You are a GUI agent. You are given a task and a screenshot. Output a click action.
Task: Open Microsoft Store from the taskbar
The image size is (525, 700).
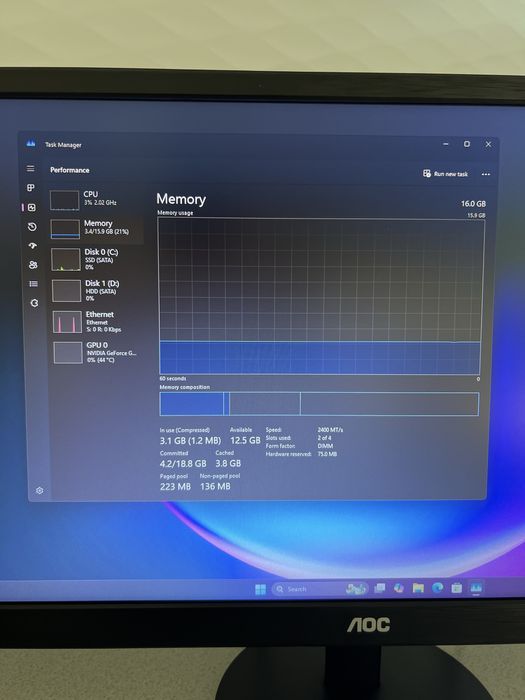click(x=456, y=588)
